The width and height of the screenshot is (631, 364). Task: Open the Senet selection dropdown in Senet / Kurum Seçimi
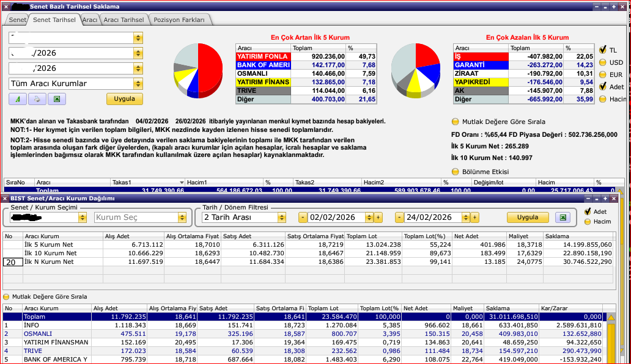click(x=82, y=217)
